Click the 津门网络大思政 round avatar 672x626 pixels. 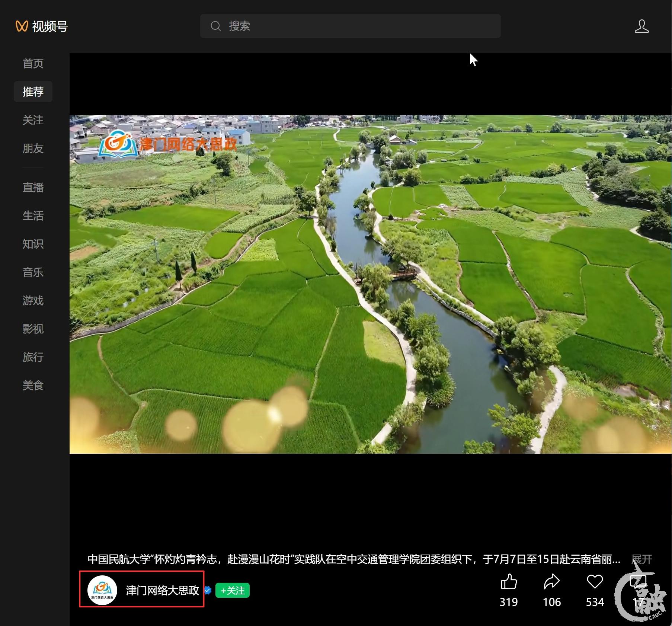102,590
